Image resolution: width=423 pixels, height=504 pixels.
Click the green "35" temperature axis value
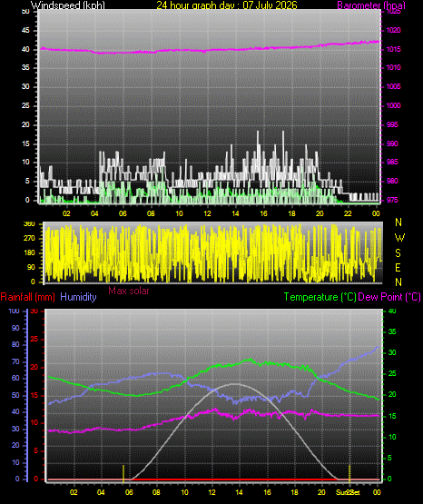(x=392, y=331)
